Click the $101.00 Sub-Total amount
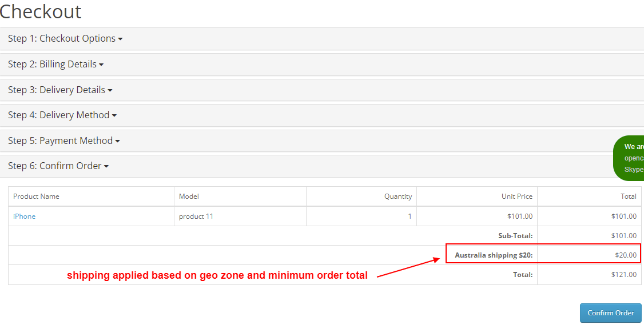Viewport: 644px width, 325px height. pos(623,236)
